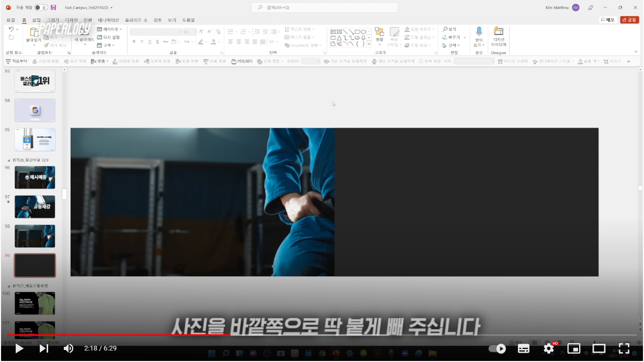Open the 파일 menu tab

click(x=10, y=20)
